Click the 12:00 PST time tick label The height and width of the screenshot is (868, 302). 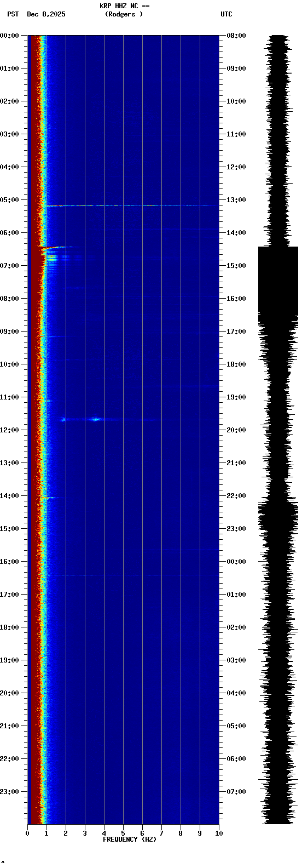click(9, 430)
